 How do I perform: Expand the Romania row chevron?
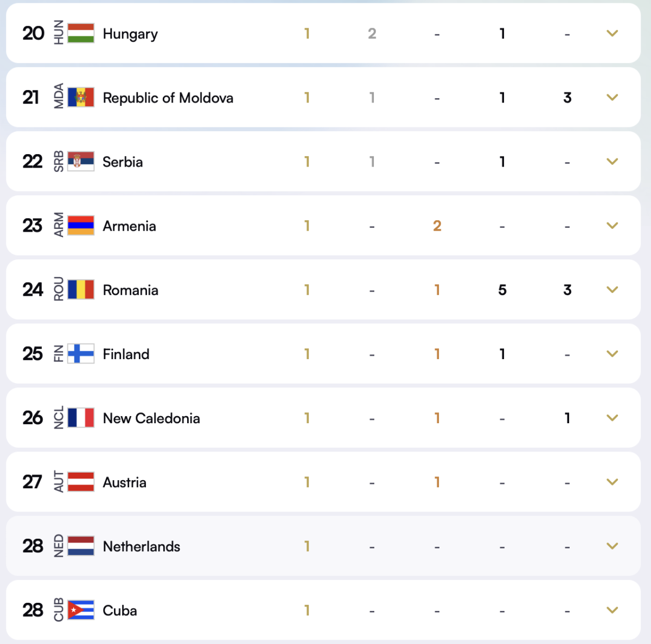click(612, 290)
